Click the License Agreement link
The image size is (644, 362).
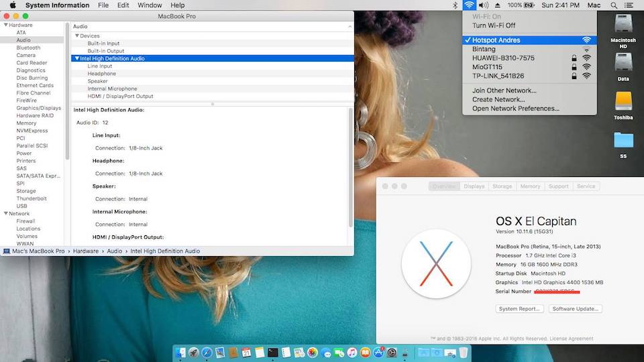(572, 339)
